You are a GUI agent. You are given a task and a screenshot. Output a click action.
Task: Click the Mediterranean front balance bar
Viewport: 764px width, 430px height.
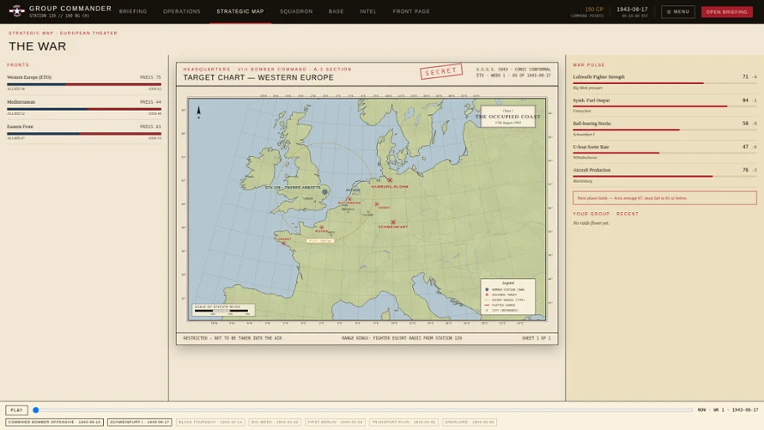tap(84, 109)
